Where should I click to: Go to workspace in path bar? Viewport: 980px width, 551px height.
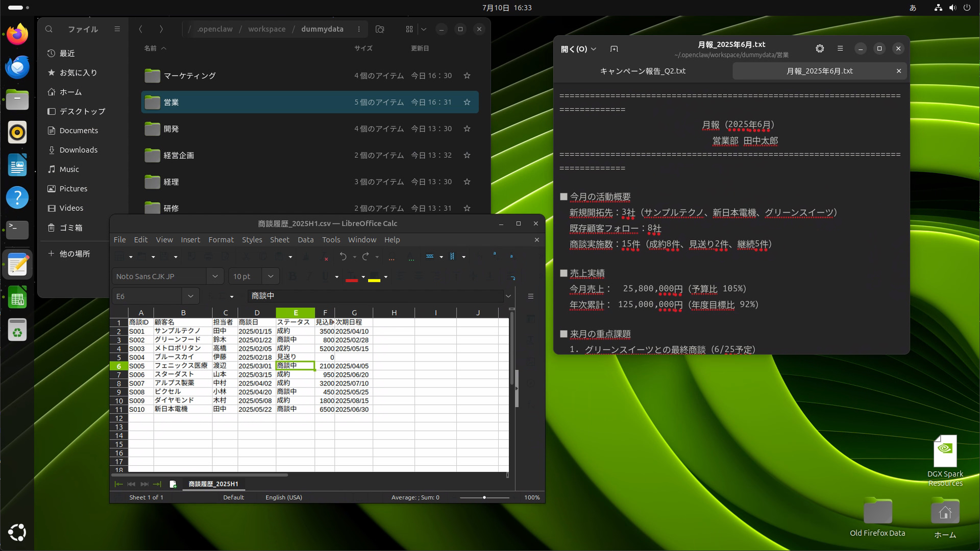tap(266, 29)
